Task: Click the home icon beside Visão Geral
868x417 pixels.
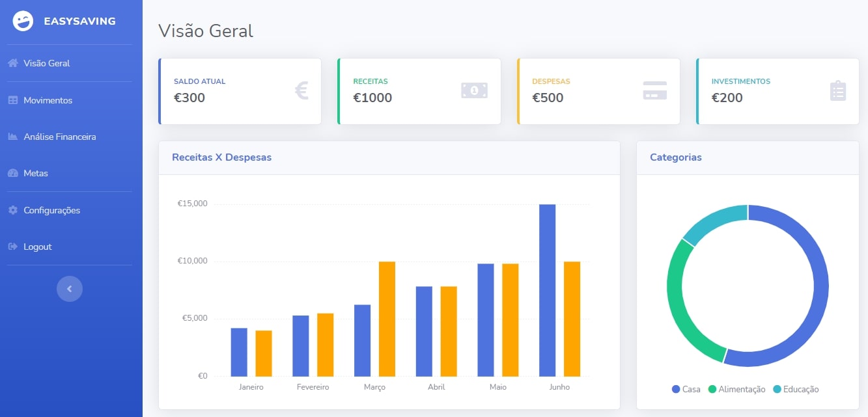Action: [12, 63]
